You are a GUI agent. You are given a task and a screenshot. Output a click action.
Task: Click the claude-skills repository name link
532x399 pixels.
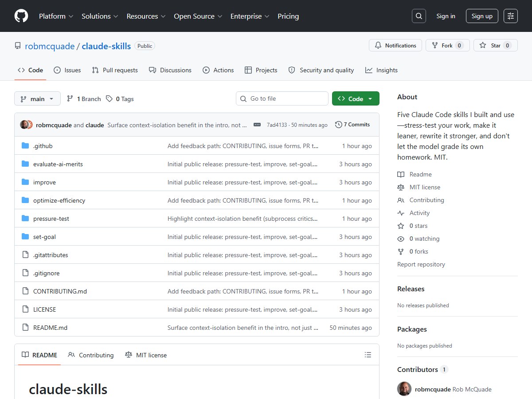click(x=106, y=46)
